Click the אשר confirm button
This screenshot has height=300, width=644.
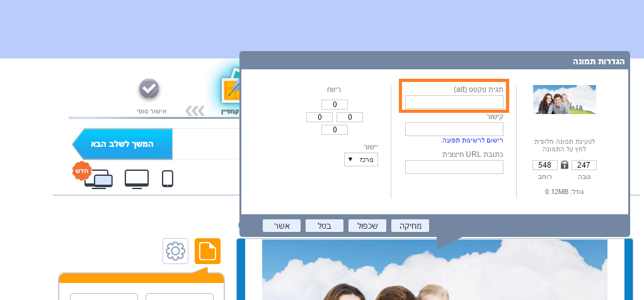282,226
